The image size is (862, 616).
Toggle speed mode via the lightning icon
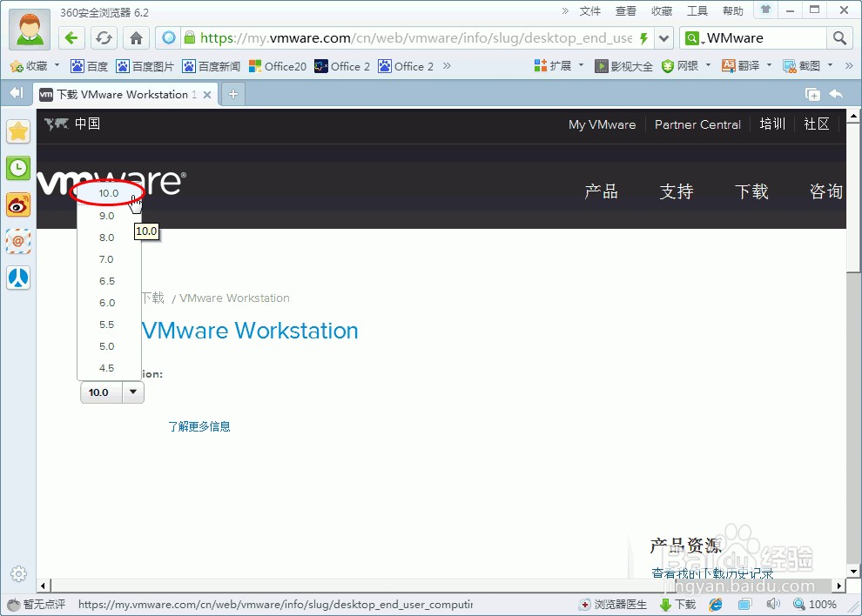click(643, 38)
